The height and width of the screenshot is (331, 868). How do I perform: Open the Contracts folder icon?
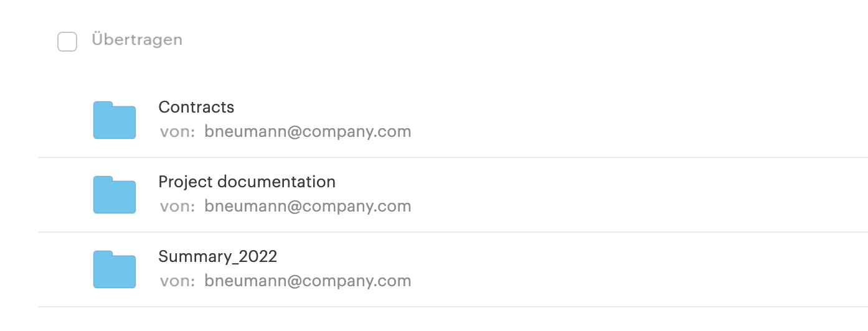coord(115,119)
